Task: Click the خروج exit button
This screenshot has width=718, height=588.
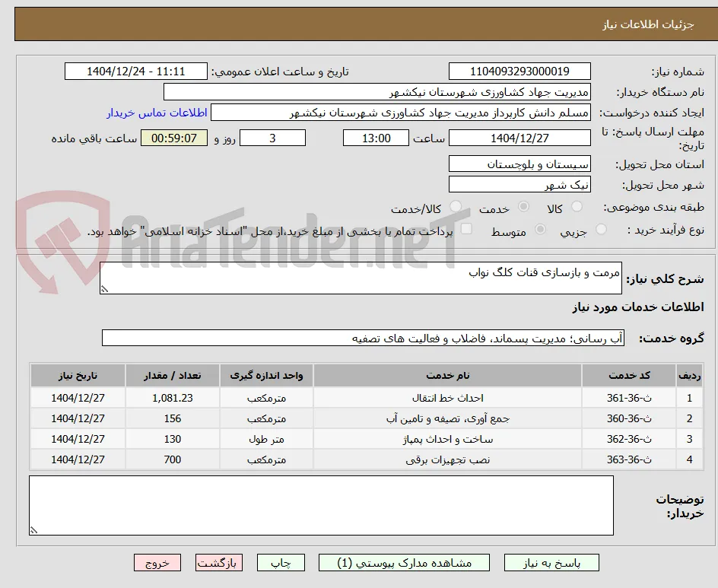Action: pyautogui.click(x=157, y=563)
